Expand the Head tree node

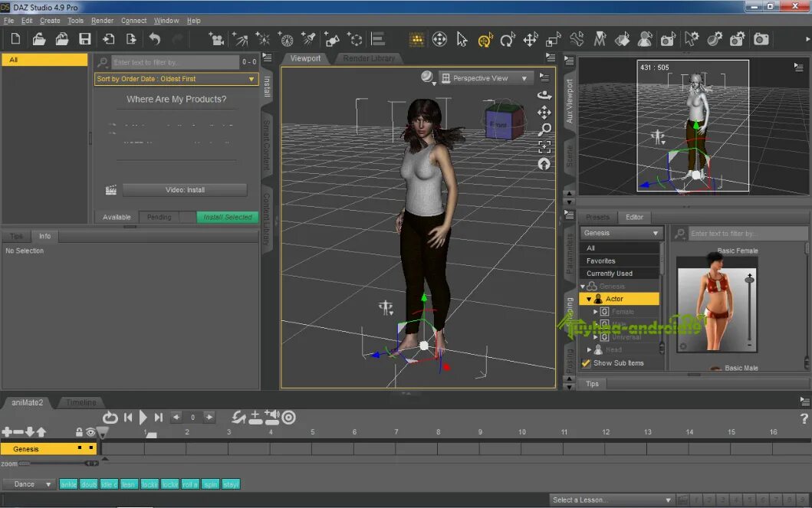coord(590,349)
